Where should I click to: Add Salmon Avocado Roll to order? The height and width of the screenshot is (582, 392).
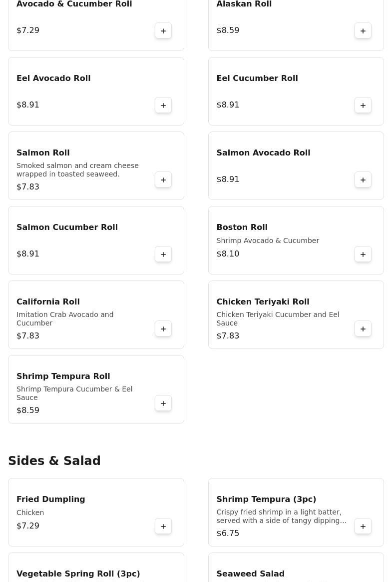click(363, 180)
